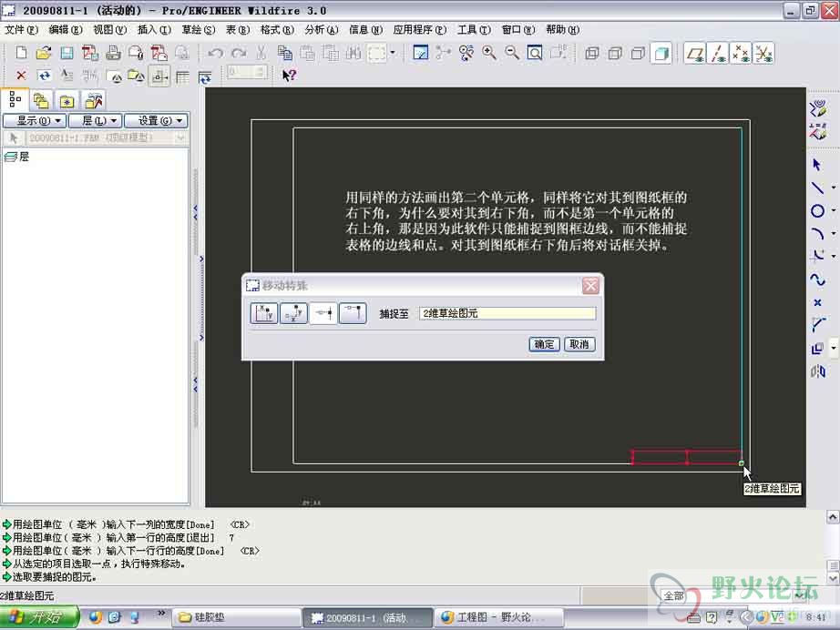Click the relative offset move-special button
840x630 pixels.
pyautogui.click(x=293, y=313)
